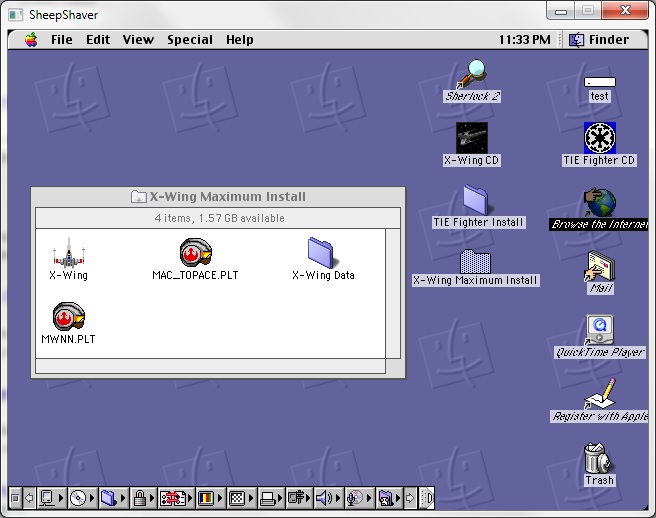Click the '4 items, 1.57 GB available' header
656x518 pixels.
218,218
